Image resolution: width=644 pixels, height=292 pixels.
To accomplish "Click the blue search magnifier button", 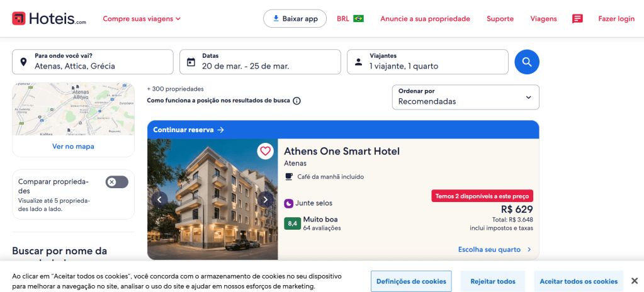I will pyautogui.click(x=527, y=62).
